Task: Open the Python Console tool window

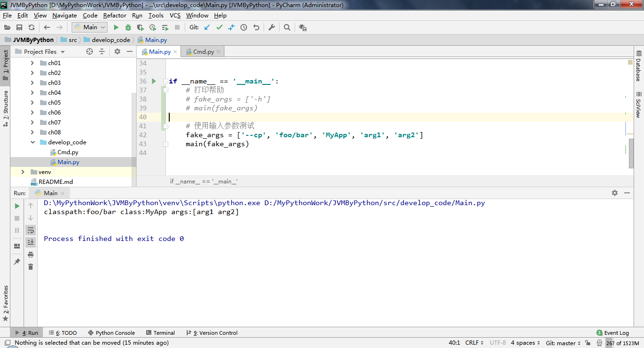Action: click(111, 332)
